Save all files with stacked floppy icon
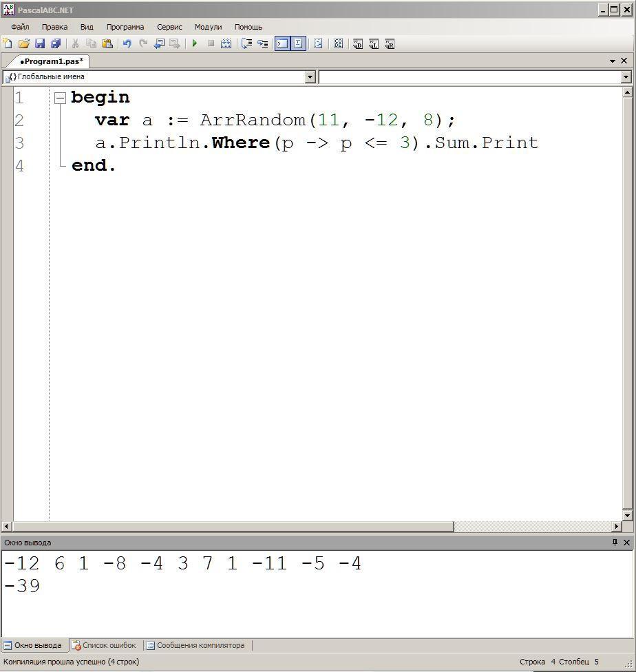Image resolution: width=636 pixels, height=672 pixels. 56,43
